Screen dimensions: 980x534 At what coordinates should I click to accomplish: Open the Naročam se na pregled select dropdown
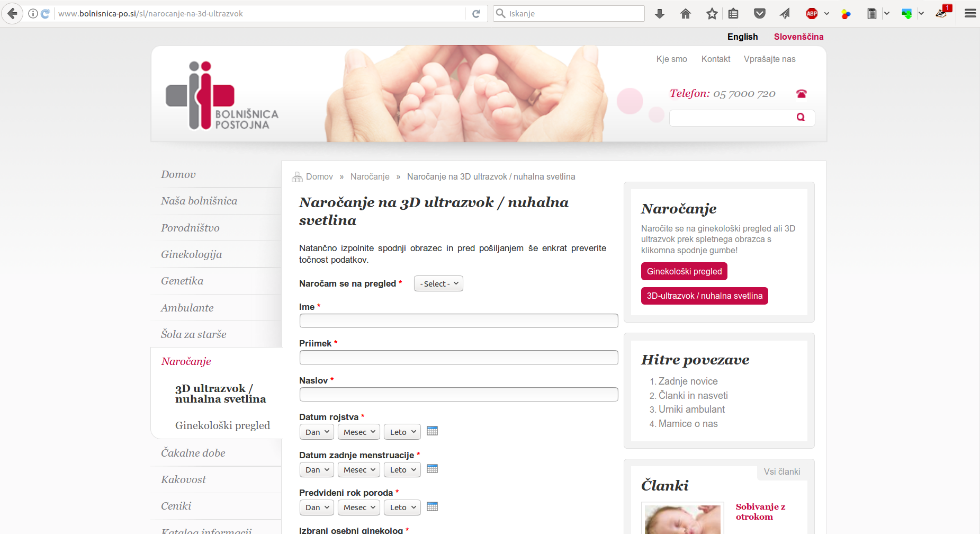coord(438,284)
